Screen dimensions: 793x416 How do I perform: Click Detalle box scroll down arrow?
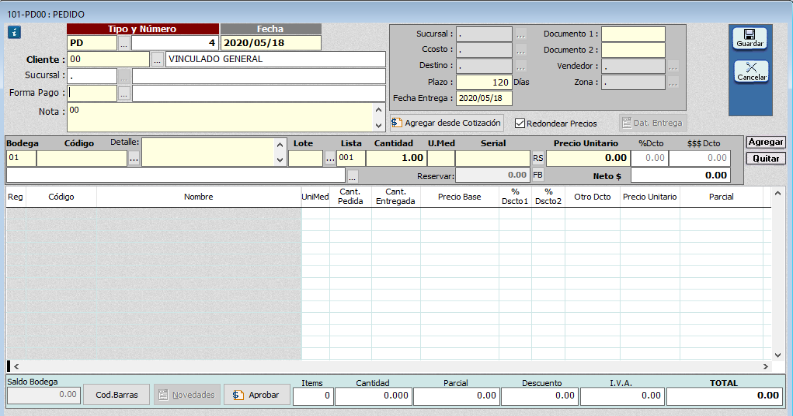click(280, 160)
